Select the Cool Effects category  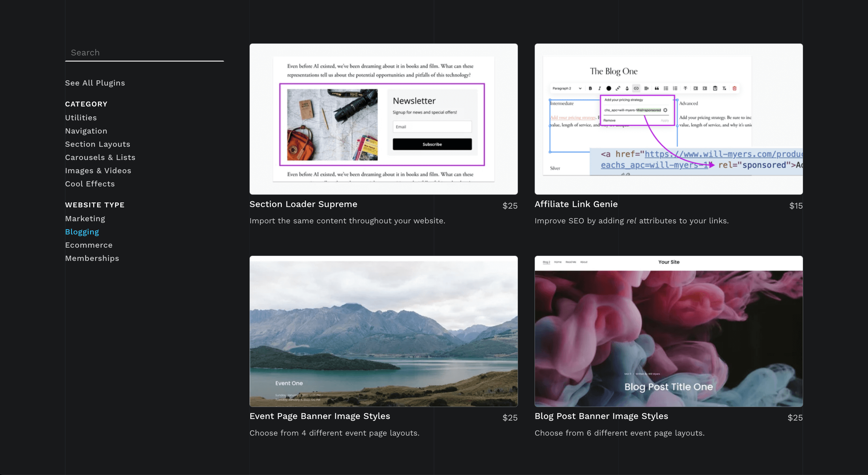[90, 184]
